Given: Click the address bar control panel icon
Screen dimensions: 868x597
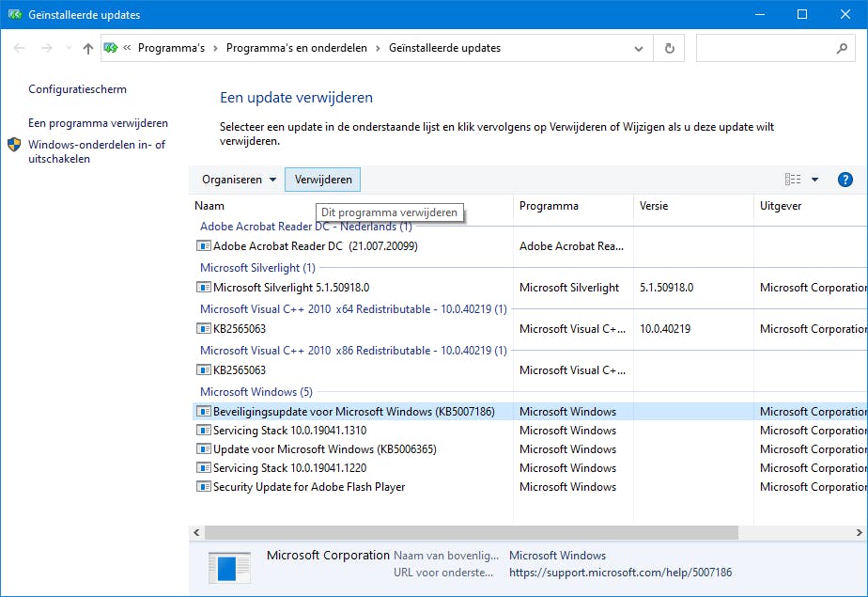Looking at the screenshot, I should (x=111, y=48).
